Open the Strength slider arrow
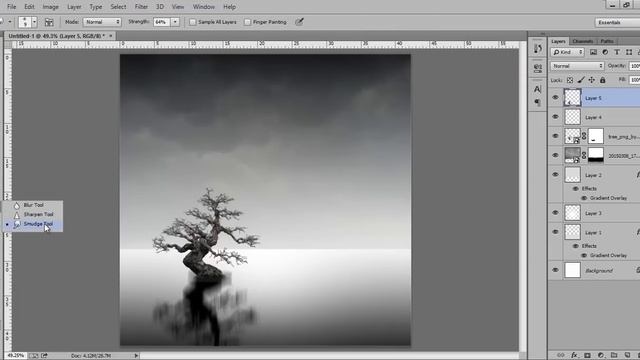640x360 pixels. [x=175, y=22]
